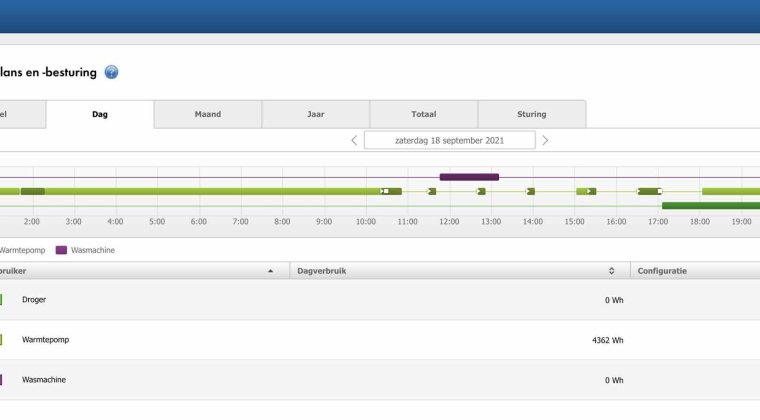Click the Dagverbruik column header
The image size is (760, 420).
click(x=320, y=271)
